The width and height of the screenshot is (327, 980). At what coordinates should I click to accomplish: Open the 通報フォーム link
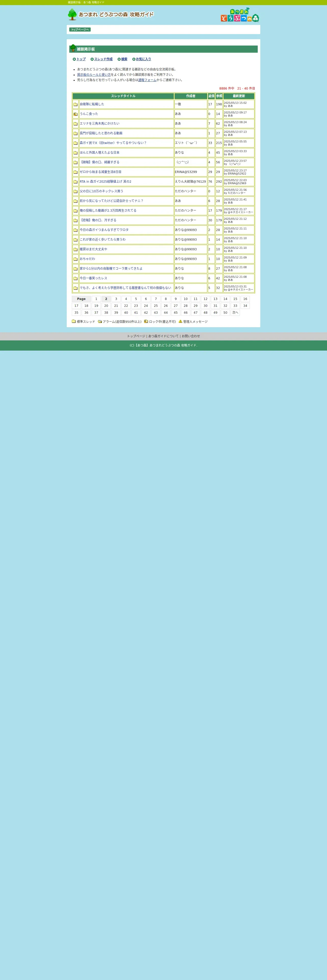[x=147, y=80]
